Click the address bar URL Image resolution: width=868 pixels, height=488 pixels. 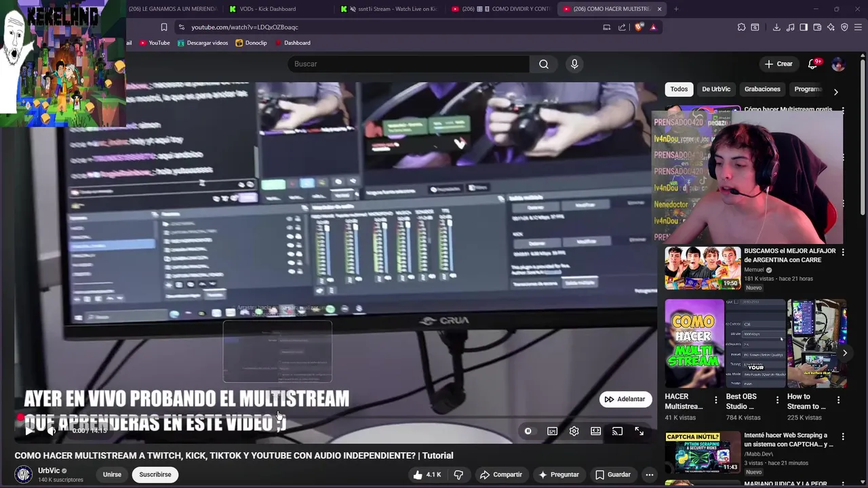(x=245, y=27)
